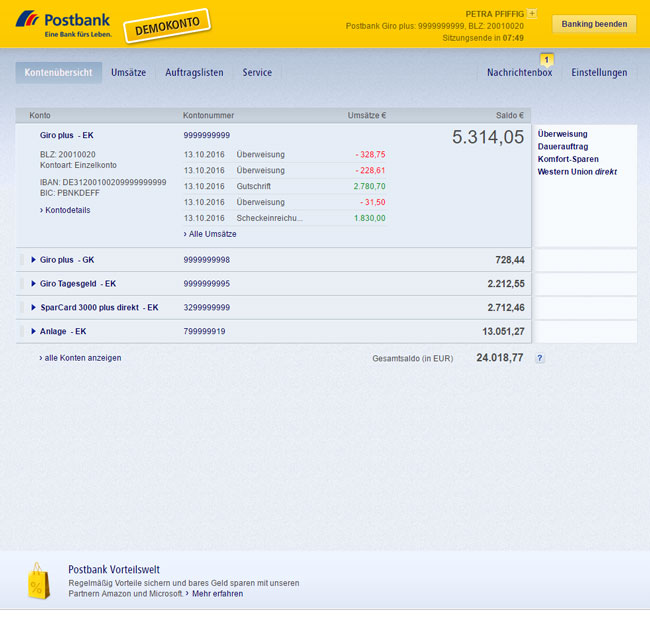Click the Saldo € column header

(509, 115)
